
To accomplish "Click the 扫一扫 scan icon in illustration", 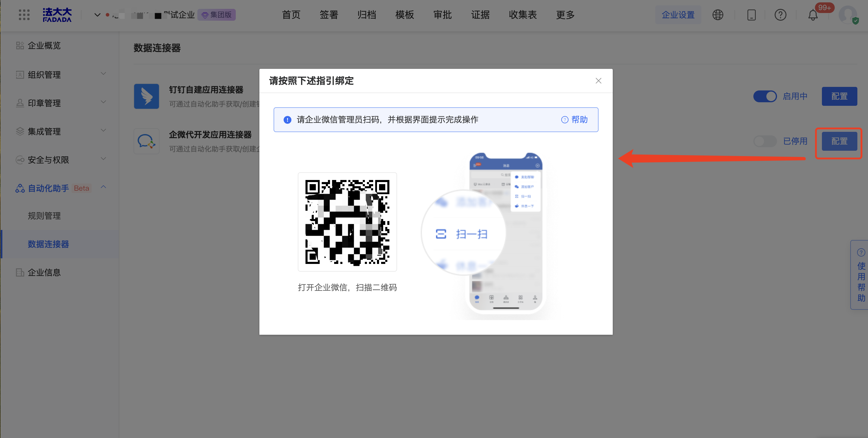I will click(441, 234).
